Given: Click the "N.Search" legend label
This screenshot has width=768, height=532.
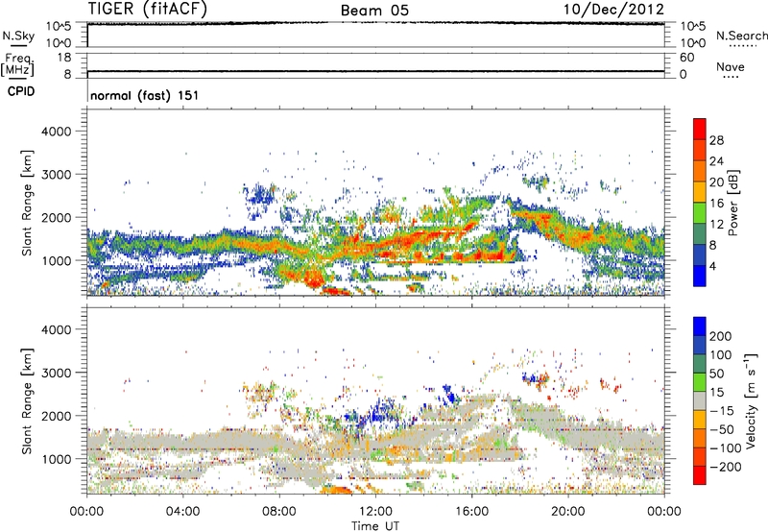Looking at the screenshot, I should pos(741,36).
